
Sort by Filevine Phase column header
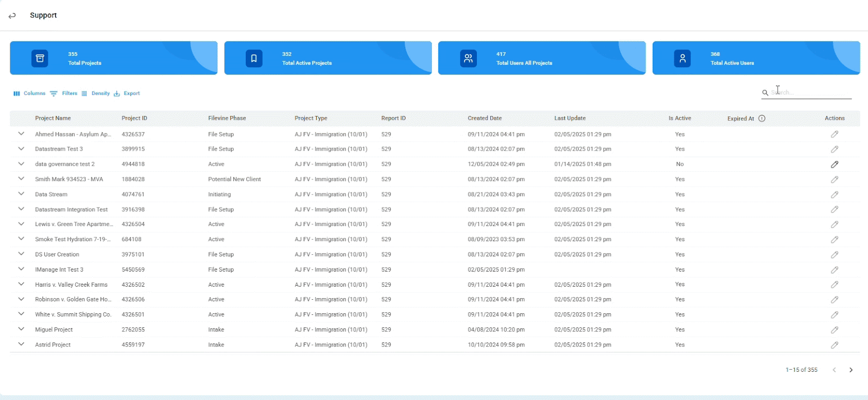pyautogui.click(x=227, y=118)
